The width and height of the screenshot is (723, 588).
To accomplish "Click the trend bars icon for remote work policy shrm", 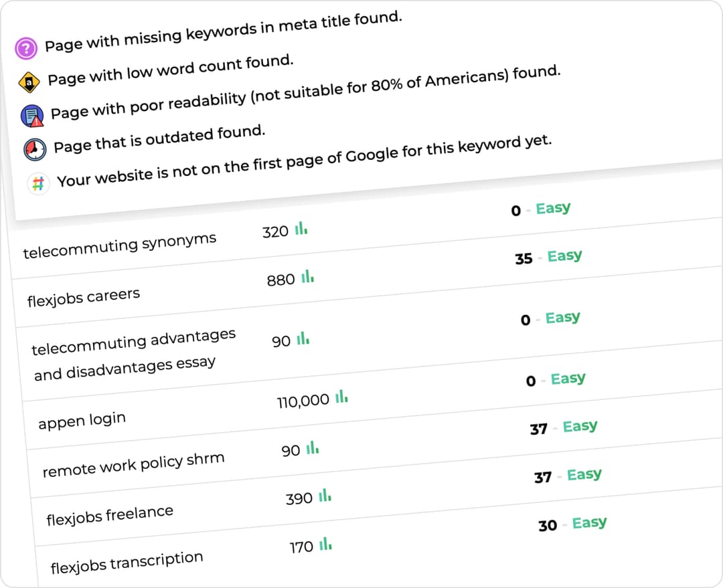I will tap(312, 447).
